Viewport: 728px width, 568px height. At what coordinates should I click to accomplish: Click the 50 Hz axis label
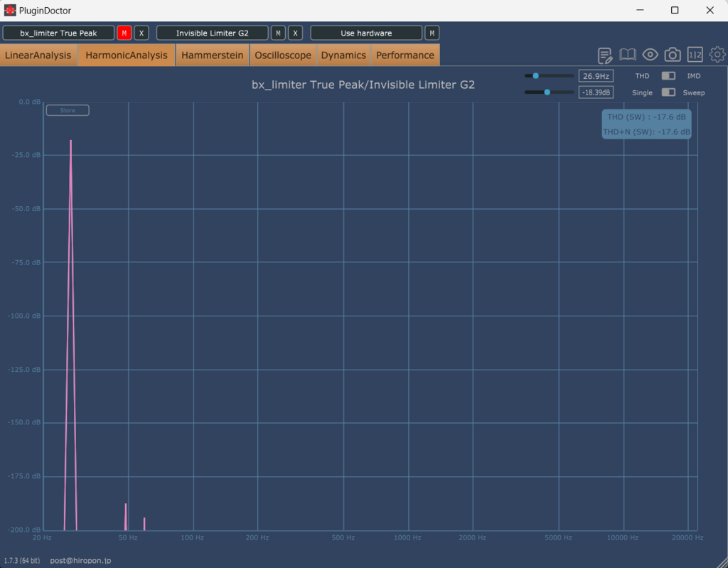(x=128, y=538)
